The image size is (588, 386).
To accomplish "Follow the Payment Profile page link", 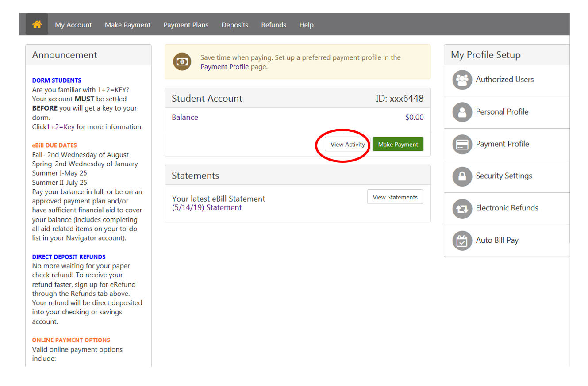I will coord(225,67).
